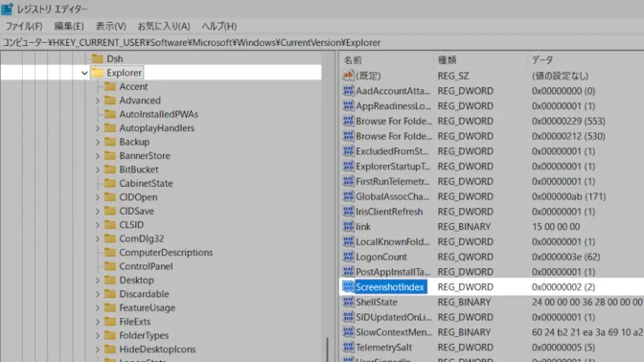Click the icon beside LocalKnownFold...

pyautogui.click(x=348, y=241)
